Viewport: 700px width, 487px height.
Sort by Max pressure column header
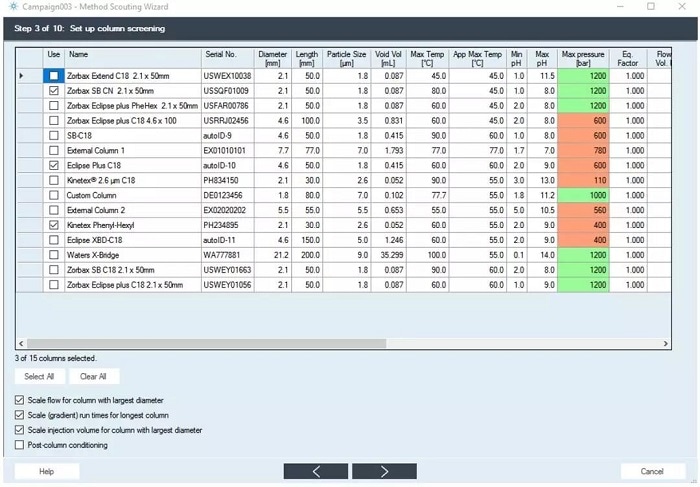point(582,57)
